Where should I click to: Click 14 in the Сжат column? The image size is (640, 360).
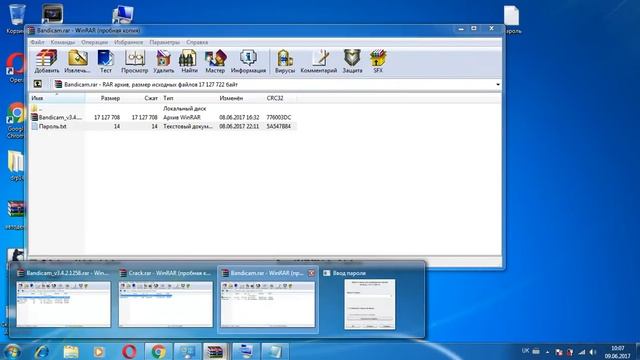[x=154, y=127]
